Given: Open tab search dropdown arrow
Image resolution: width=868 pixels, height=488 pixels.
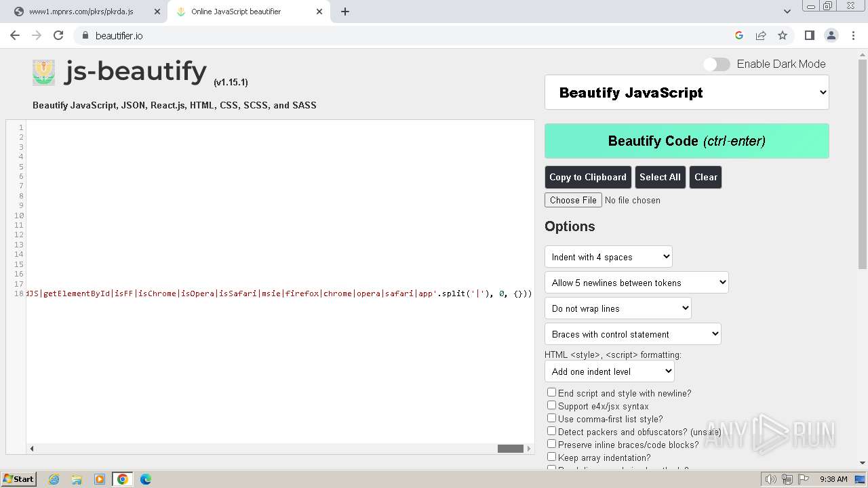Looking at the screenshot, I should tap(787, 12).
